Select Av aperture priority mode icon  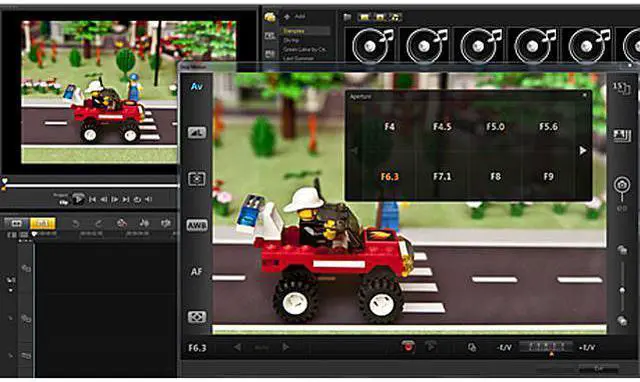[x=196, y=86]
